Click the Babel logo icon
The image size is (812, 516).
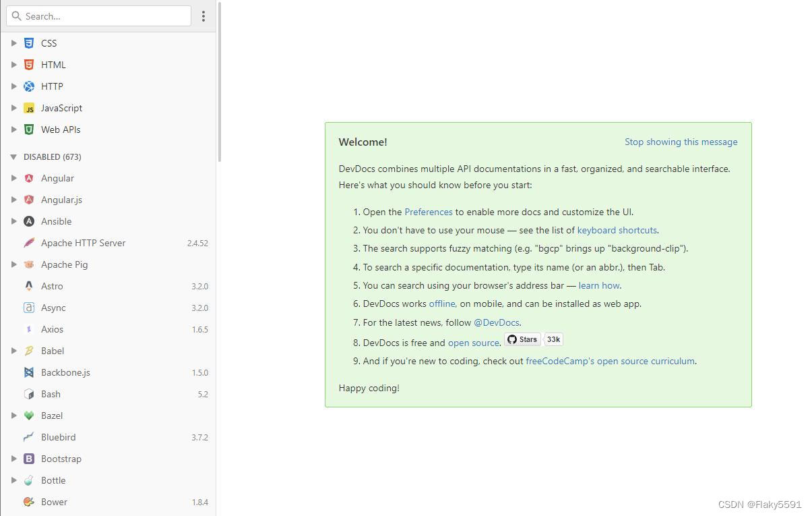pyautogui.click(x=29, y=351)
